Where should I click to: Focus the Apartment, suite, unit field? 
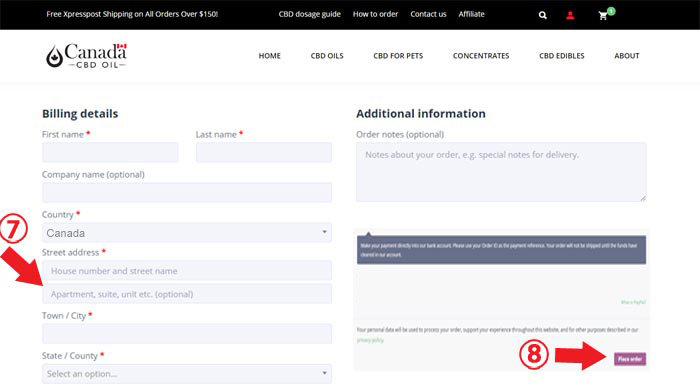point(187,294)
